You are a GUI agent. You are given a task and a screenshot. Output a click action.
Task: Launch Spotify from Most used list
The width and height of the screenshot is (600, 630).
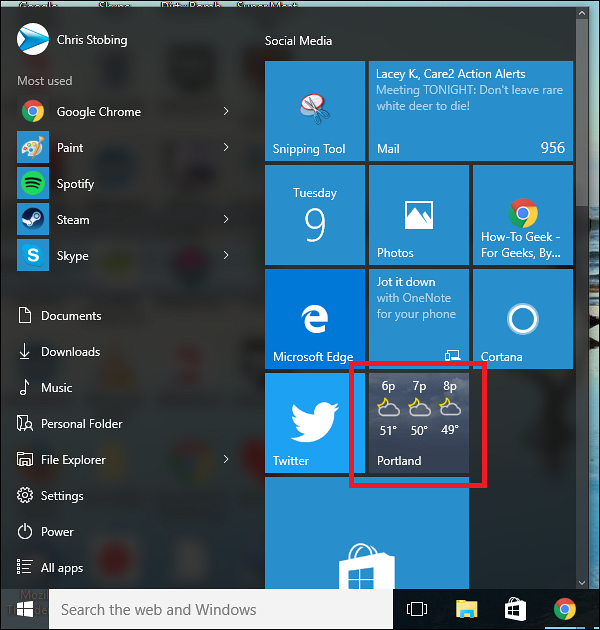(75, 184)
